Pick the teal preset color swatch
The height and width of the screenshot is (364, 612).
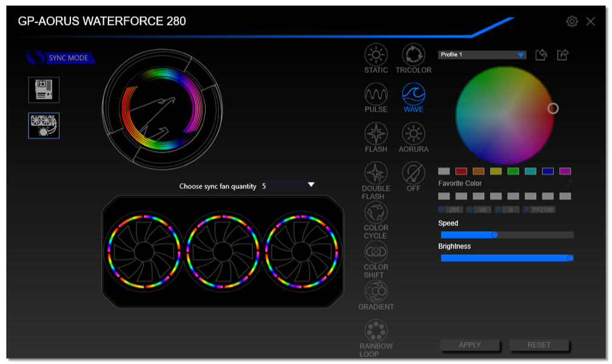click(x=531, y=171)
